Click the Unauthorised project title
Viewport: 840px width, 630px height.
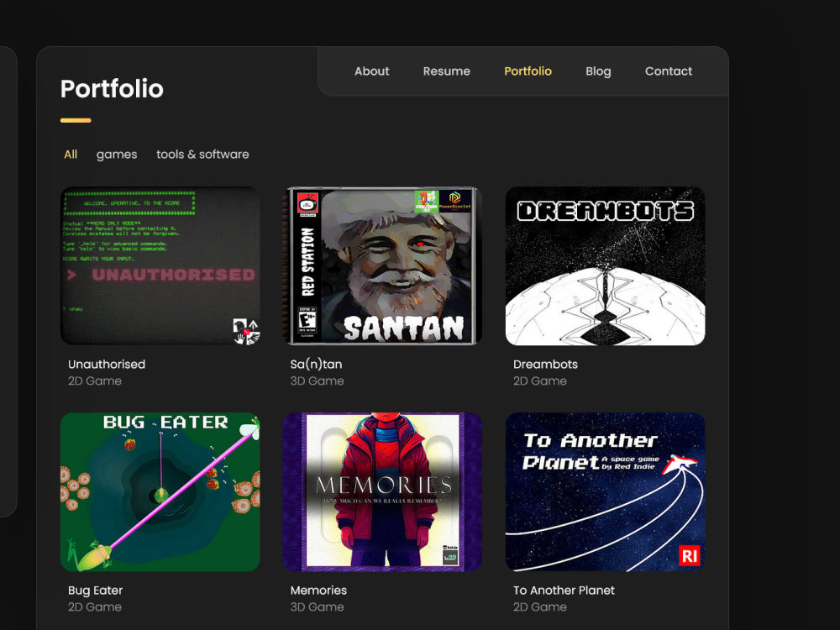pyautogui.click(x=107, y=365)
